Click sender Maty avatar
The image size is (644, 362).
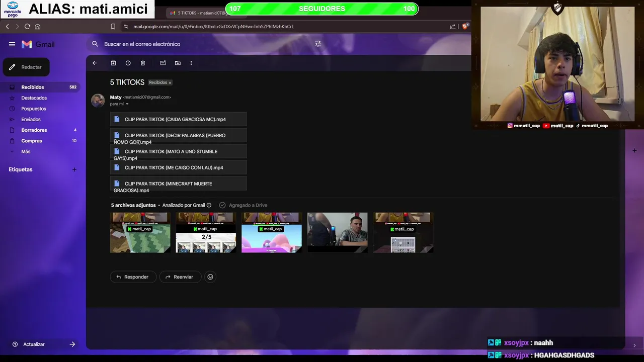pos(98,101)
